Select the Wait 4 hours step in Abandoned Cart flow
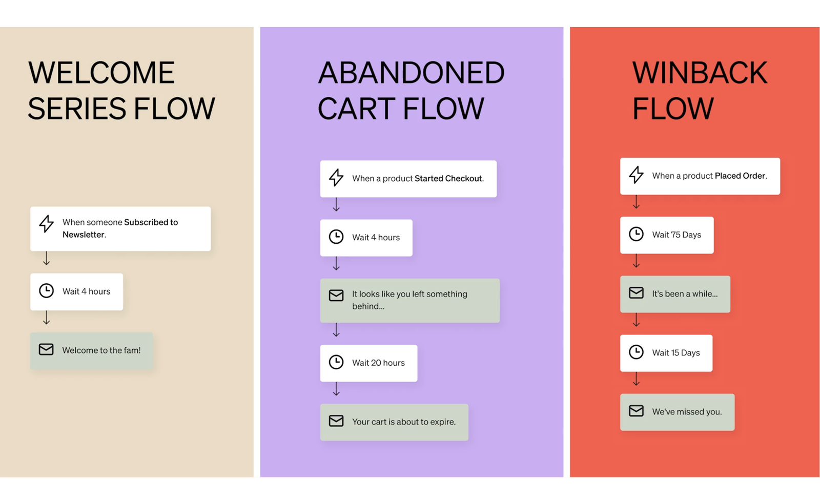Viewport: 820px width, 504px height. pyautogui.click(x=366, y=238)
